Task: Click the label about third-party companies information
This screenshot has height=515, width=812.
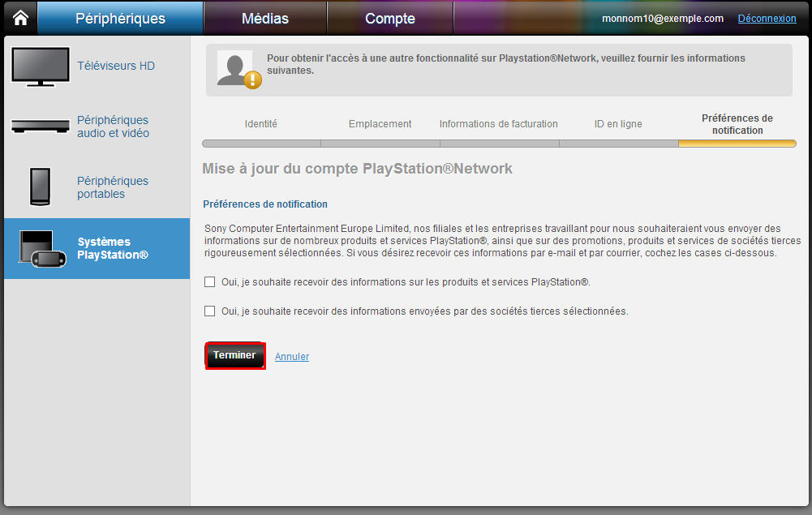Action: pos(425,311)
